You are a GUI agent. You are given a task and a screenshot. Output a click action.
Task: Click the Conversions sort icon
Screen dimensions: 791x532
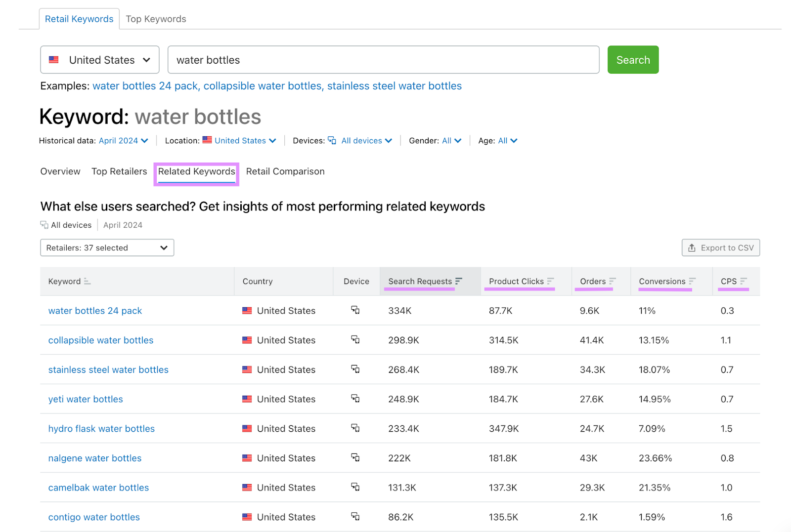click(692, 281)
